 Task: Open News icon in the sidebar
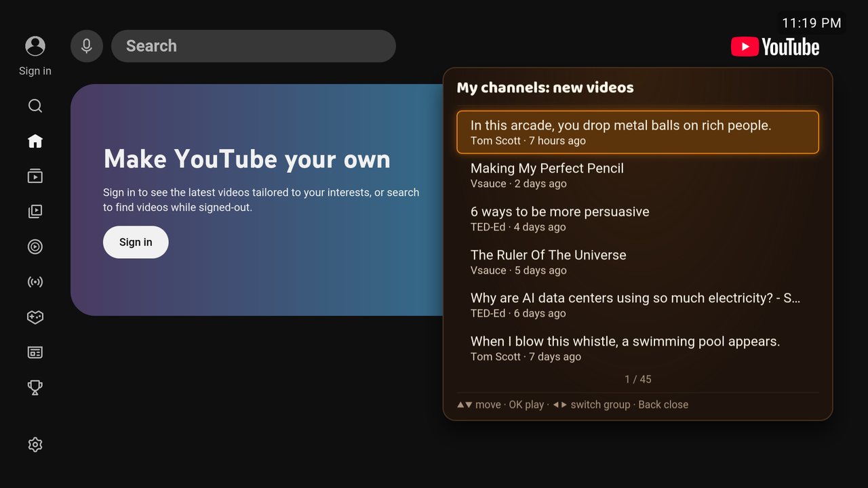(35, 352)
